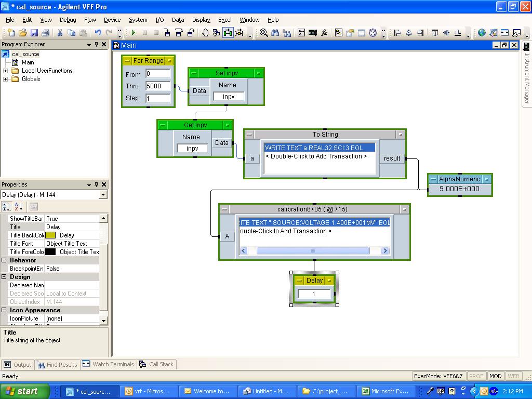
Task: Click the stopwatch icon in toolbar
Action: tap(373, 33)
